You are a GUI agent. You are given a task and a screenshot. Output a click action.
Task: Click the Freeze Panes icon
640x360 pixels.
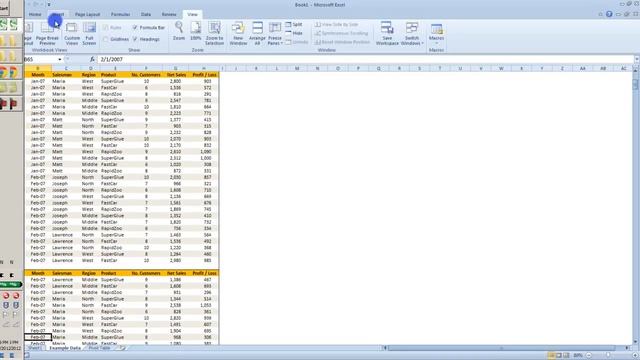[x=275, y=29]
